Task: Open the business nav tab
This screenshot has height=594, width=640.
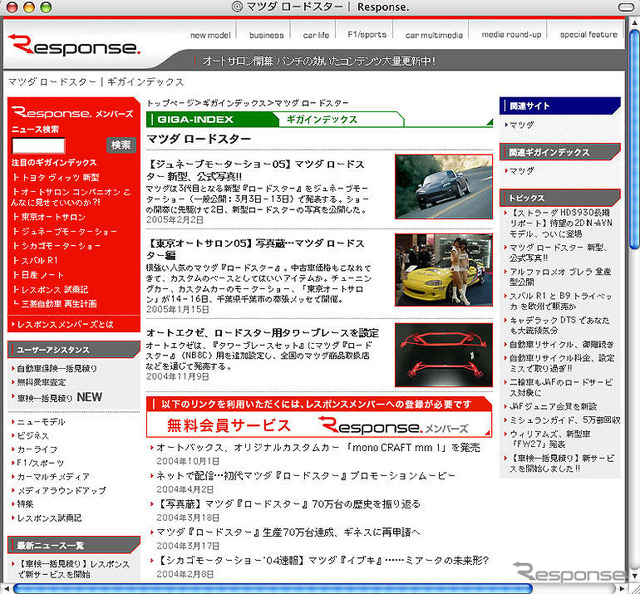Action: point(267,35)
